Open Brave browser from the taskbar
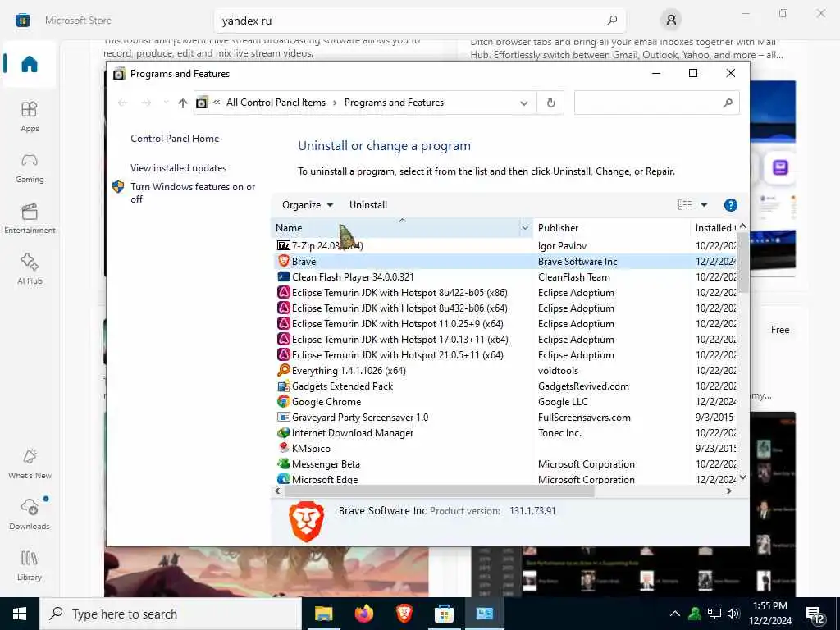Viewport: 840px width, 630px height. pos(404,614)
